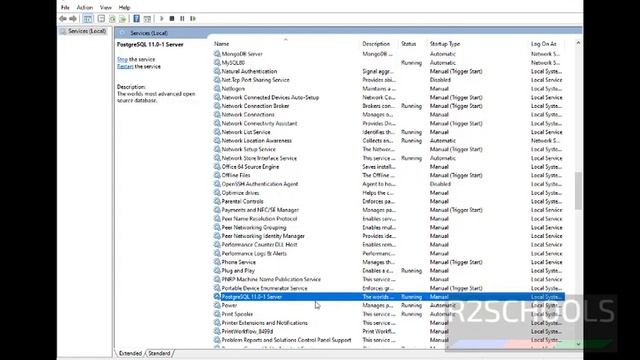640x360 pixels.
Task: Open the Help toolbar icon
Action: [136, 19]
